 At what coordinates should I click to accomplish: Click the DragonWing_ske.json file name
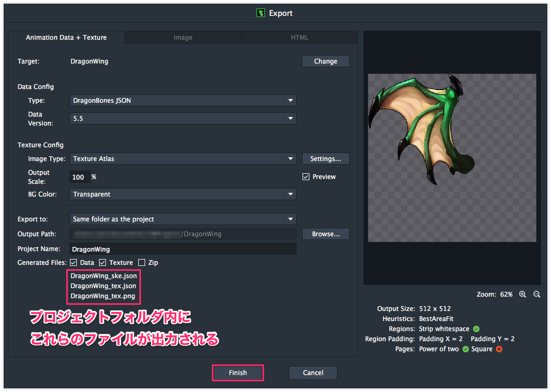coord(104,276)
